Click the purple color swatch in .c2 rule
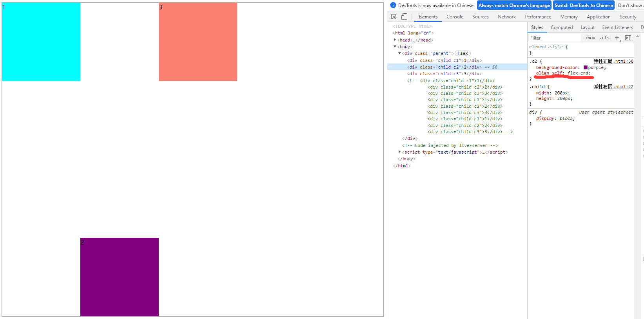This screenshot has height=319, width=644. [586, 67]
